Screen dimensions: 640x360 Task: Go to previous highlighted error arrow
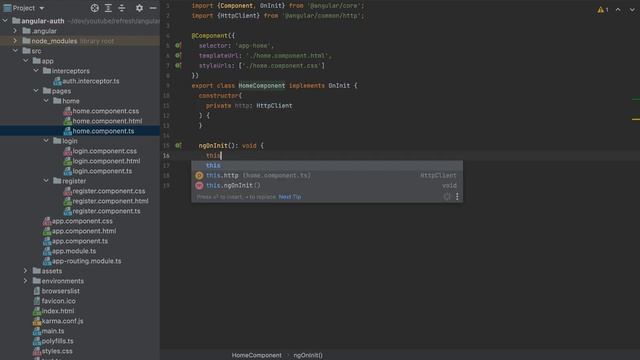618,9
